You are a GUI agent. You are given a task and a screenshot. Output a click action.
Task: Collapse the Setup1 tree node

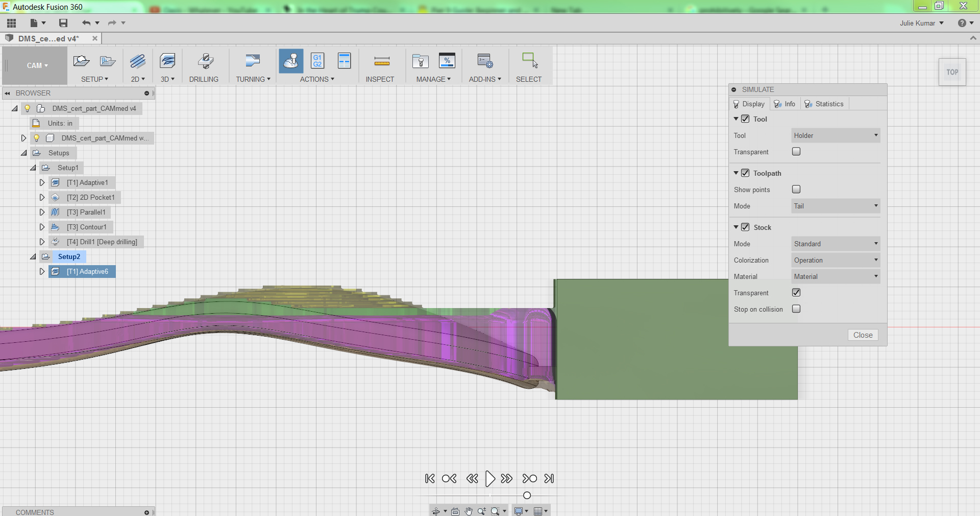point(33,168)
